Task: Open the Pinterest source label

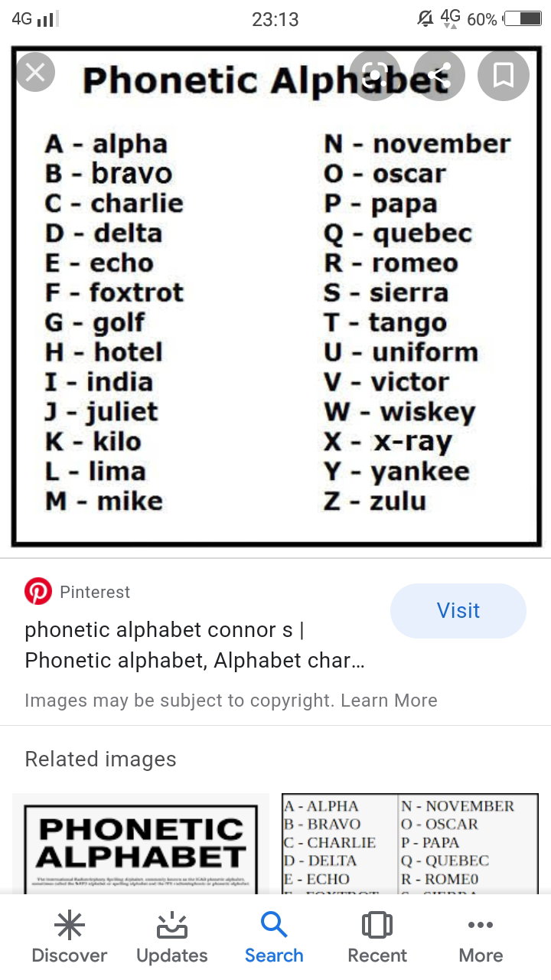Action: click(x=95, y=592)
